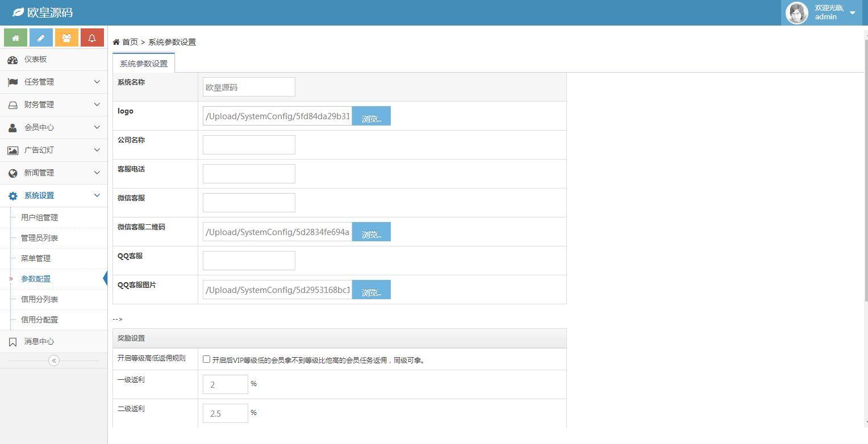Open 信用分配置 submenu item
The image size is (868, 444).
click(39, 320)
